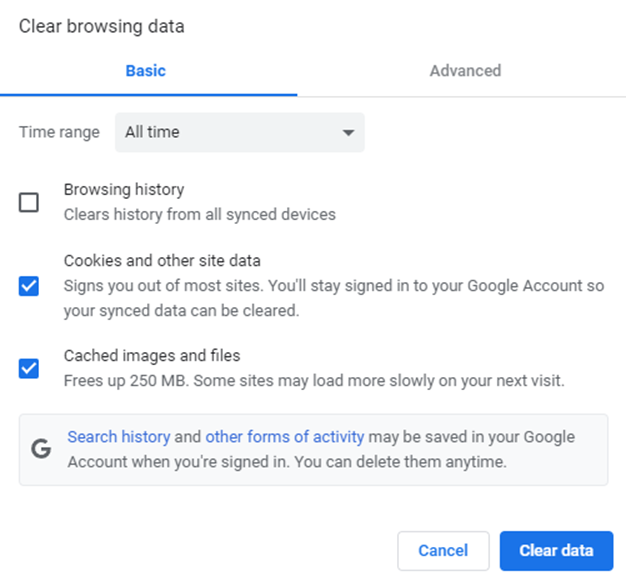Click the Google G logo icon
The width and height of the screenshot is (626, 586).
[41, 449]
